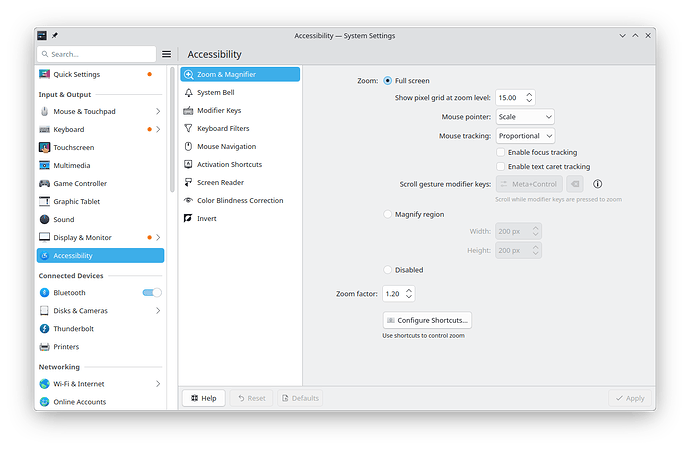Enable text caret tracking checkbox
This screenshot has height=451, width=690.
tap(501, 166)
